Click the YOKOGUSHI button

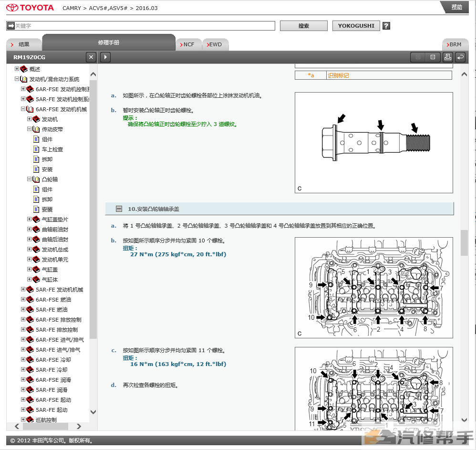pos(356,26)
